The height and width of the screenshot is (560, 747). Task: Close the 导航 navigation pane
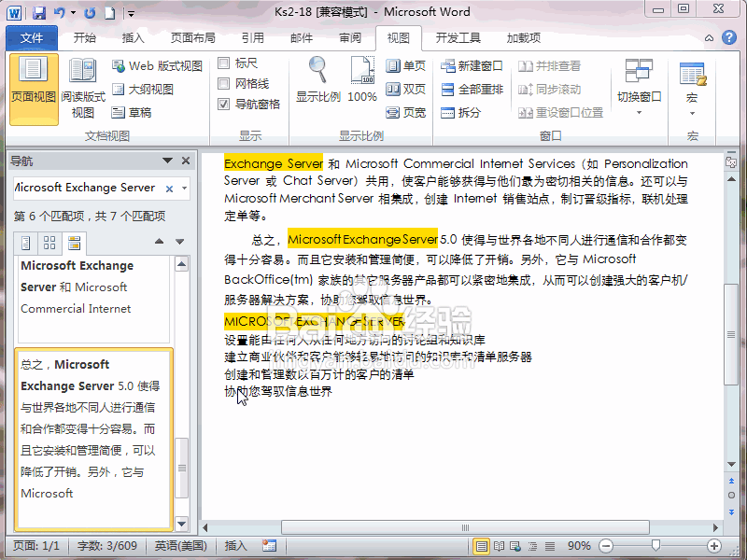click(186, 161)
